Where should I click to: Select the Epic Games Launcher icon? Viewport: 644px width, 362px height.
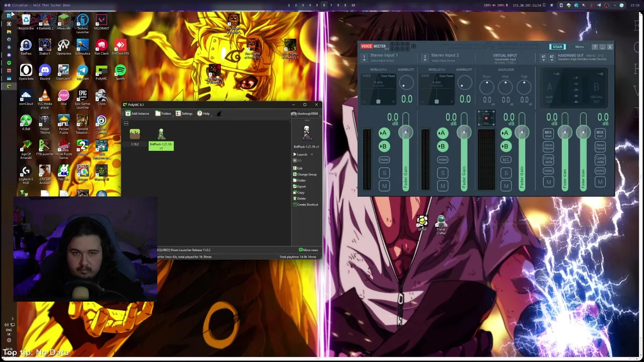pyautogui.click(x=83, y=99)
